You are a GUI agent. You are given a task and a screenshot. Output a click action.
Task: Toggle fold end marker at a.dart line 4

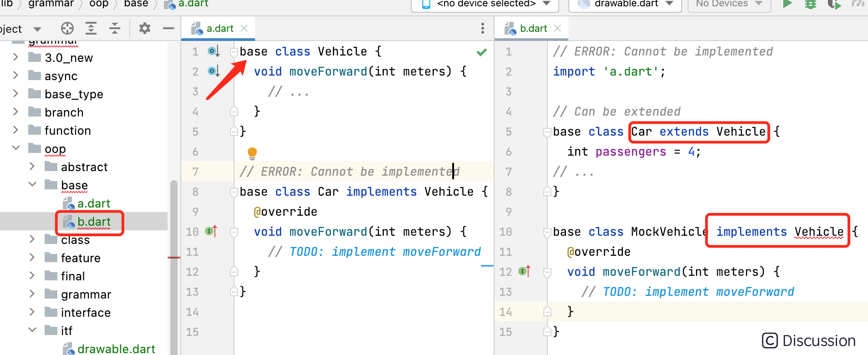(234, 111)
